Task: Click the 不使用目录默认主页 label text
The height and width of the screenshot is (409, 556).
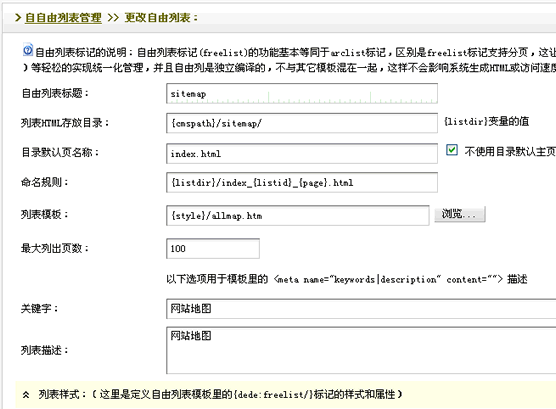Action: coord(510,151)
